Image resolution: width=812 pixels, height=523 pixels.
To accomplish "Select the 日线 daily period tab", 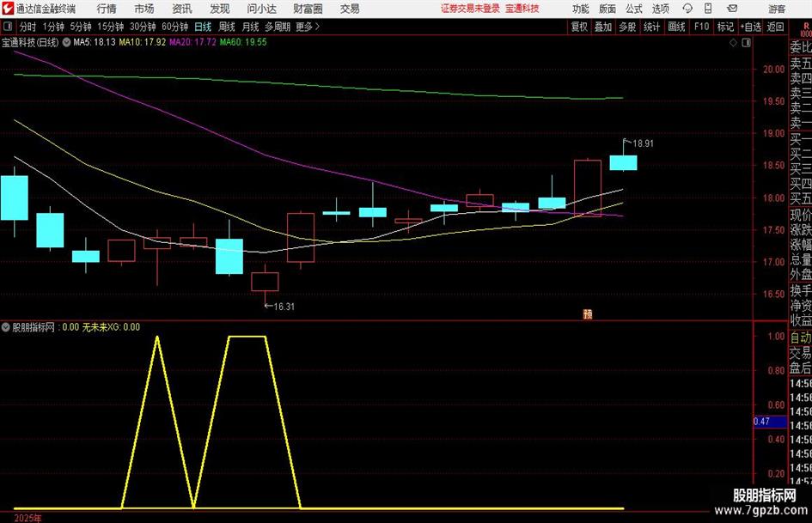I will (x=203, y=27).
